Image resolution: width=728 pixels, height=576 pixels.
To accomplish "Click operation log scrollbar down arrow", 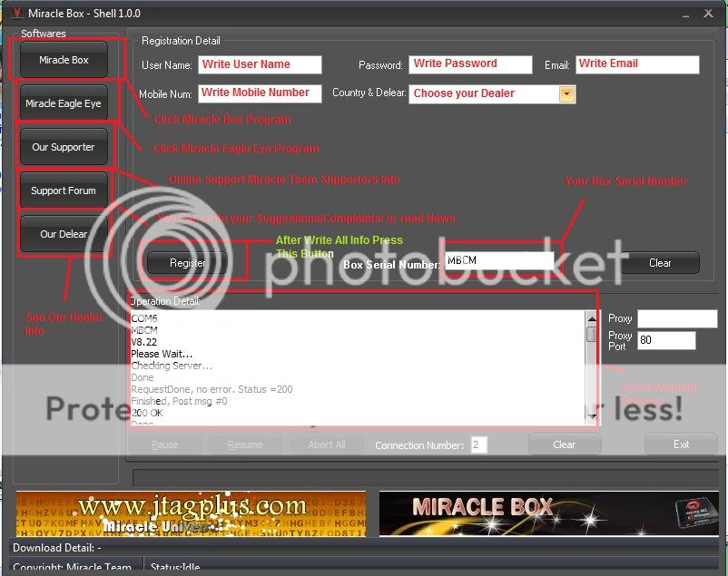I will (x=592, y=416).
